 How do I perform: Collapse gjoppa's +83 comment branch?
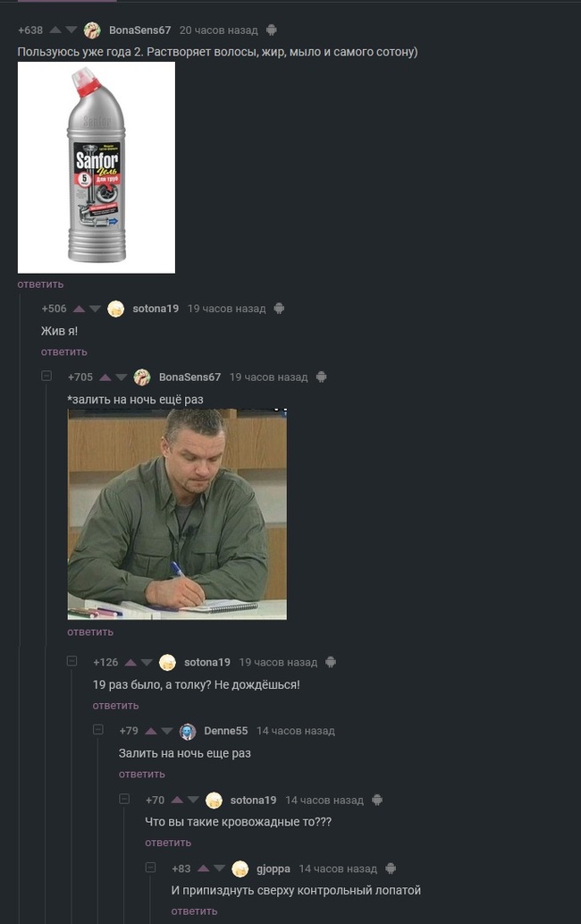tap(150, 868)
